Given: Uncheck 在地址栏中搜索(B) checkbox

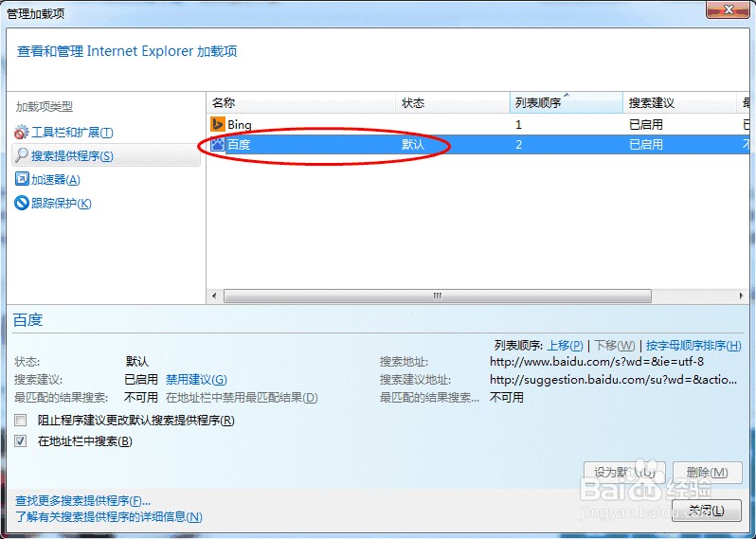Looking at the screenshot, I should pyautogui.click(x=20, y=440).
